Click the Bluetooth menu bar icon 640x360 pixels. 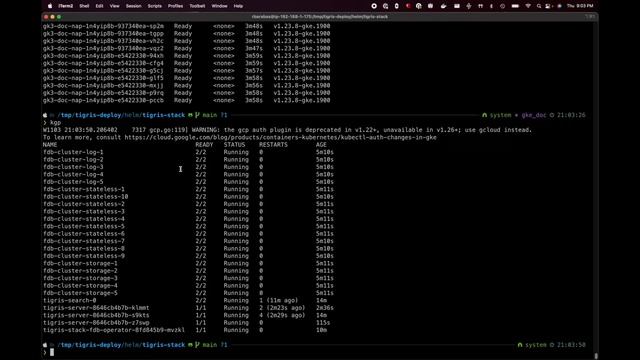pos(491,6)
